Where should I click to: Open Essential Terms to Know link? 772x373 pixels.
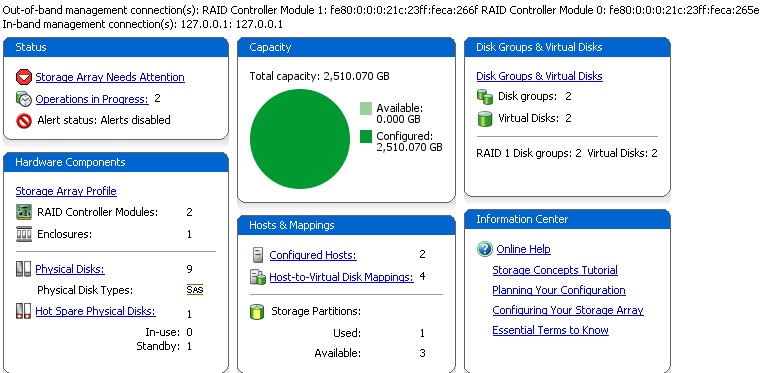pos(550,330)
